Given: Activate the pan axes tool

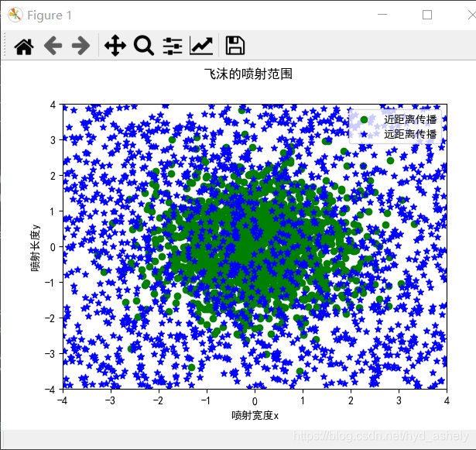Looking at the screenshot, I should point(115,46).
